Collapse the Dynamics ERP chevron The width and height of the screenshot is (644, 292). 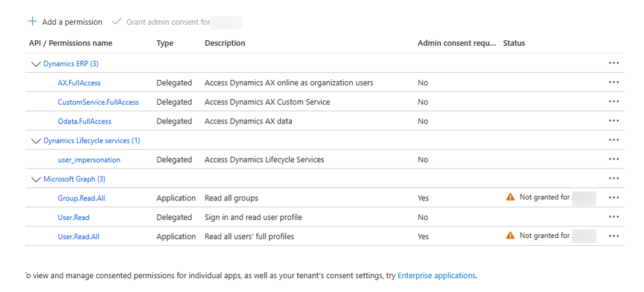(x=36, y=64)
